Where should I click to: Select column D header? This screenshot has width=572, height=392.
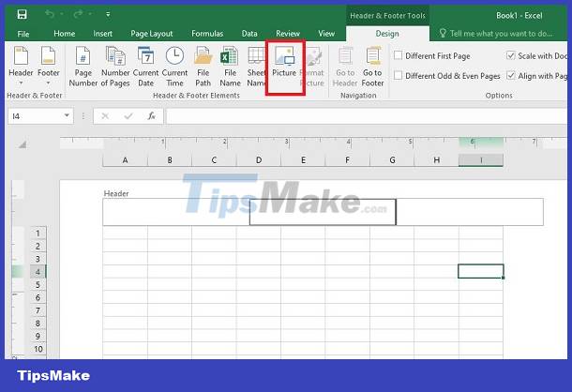[x=259, y=159]
